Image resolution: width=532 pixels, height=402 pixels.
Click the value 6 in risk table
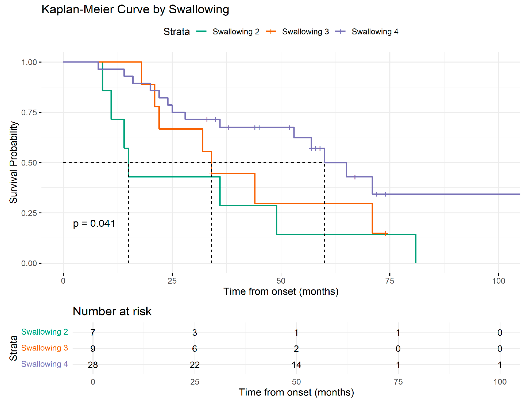[195, 349]
